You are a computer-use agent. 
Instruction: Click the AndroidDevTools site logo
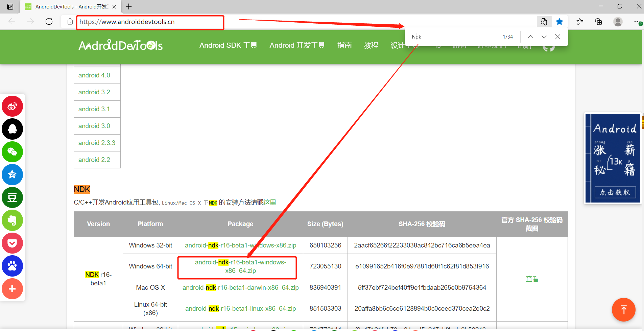(120, 45)
